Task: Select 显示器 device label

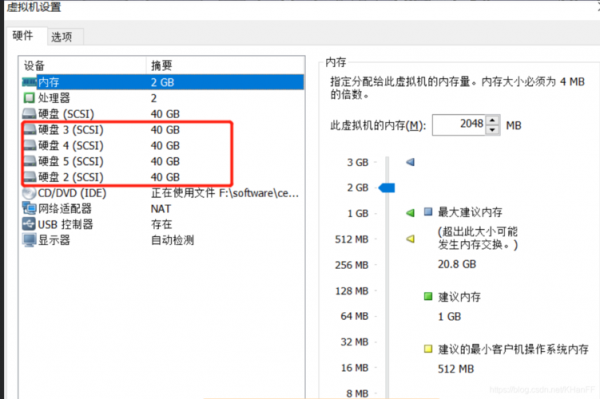Action: pyautogui.click(x=54, y=240)
